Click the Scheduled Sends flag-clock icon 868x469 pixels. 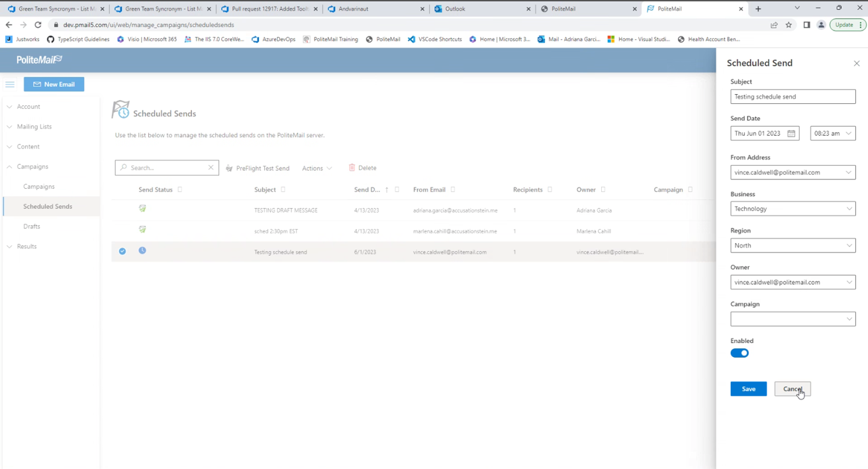point(121,110)
